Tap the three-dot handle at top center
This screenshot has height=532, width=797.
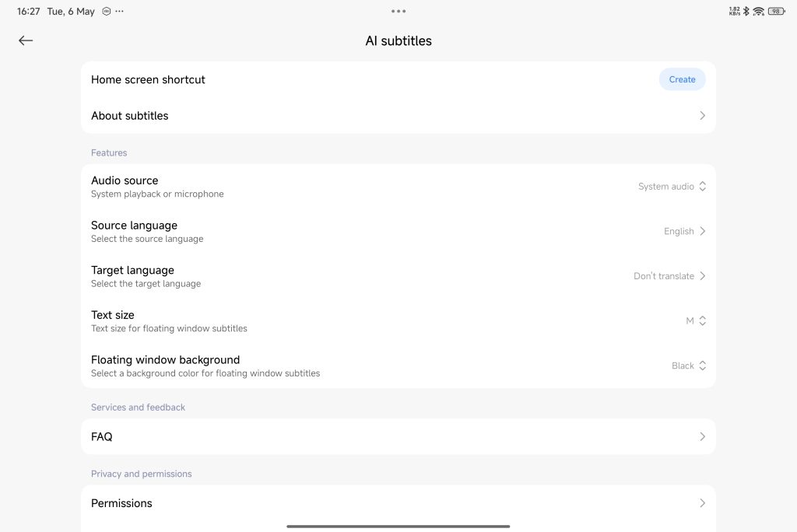tap(398, 12)
